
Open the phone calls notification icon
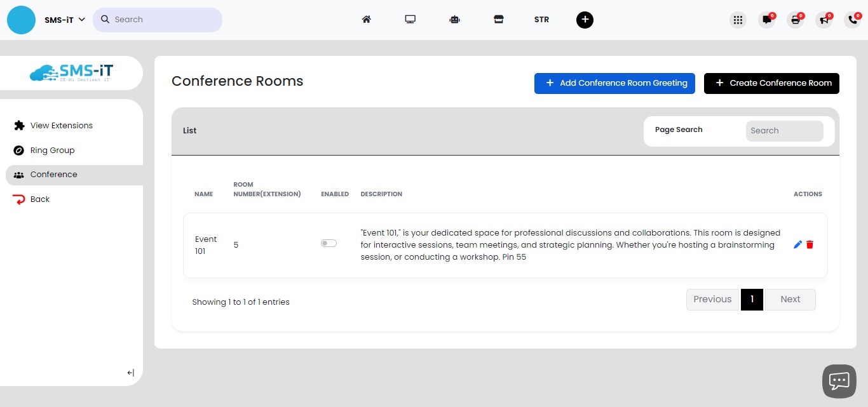(x=852, y=20)
